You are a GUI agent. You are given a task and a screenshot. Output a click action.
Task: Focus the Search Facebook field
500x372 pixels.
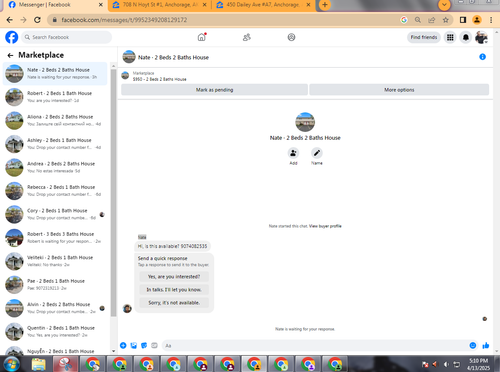(67, 37)
